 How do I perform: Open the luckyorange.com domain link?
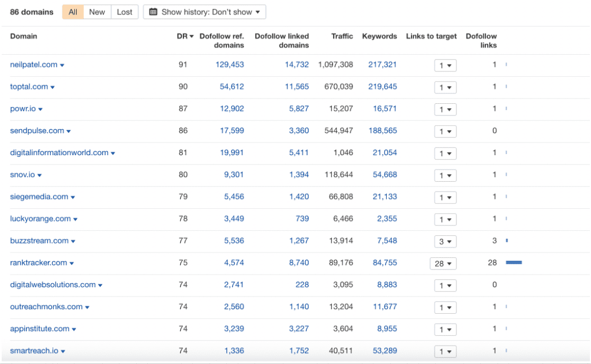(40, 219)
